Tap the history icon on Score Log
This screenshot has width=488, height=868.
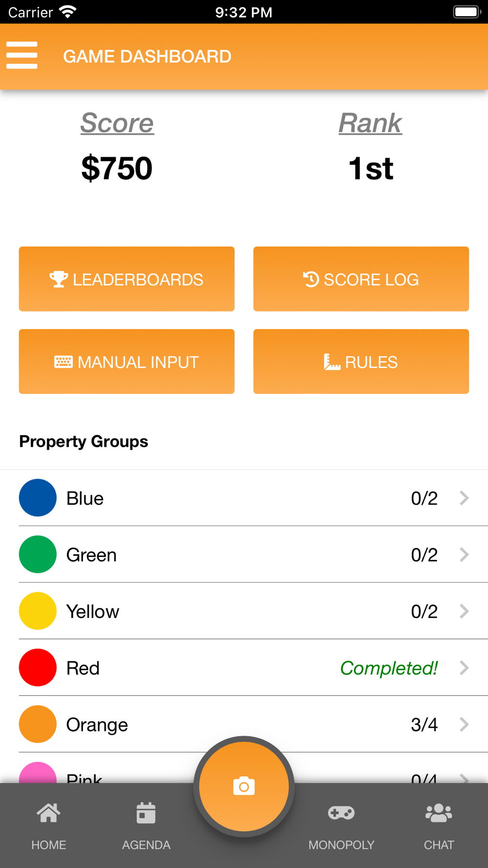pos(311,279)
